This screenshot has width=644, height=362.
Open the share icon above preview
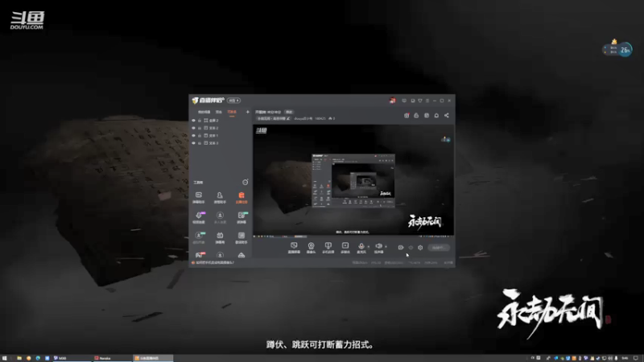[447, 115]
